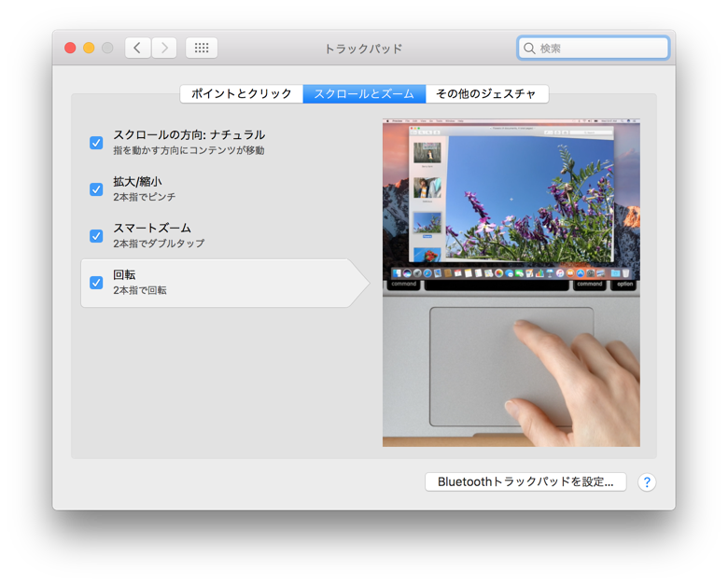This screenshot has width=728, height=585.
Task: Click the magnifier icon in search field
Action: pos(529,49)
